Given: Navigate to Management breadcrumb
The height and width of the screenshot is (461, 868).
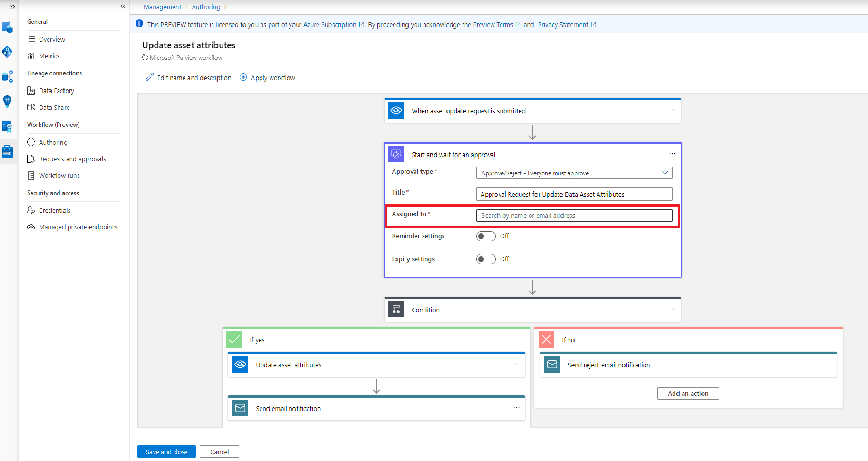Looking at the screenshot, I should click(162, 7).
